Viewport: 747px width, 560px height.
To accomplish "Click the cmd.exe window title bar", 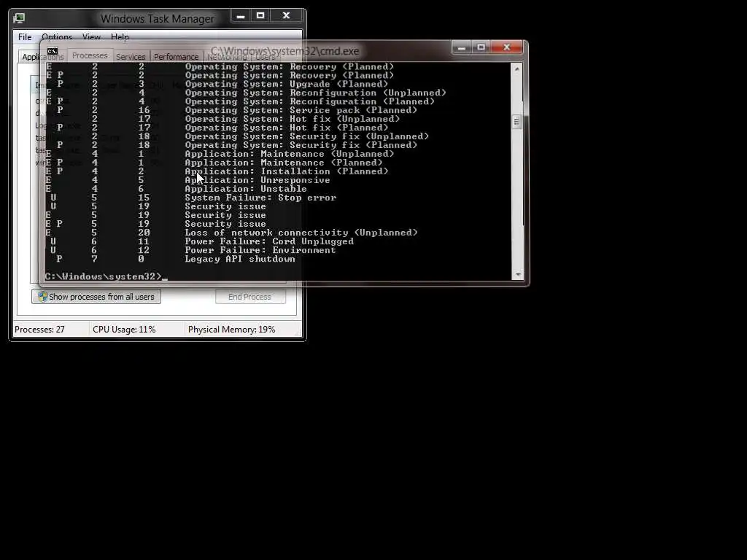I will pyautogui.click(x=285, y=51).
